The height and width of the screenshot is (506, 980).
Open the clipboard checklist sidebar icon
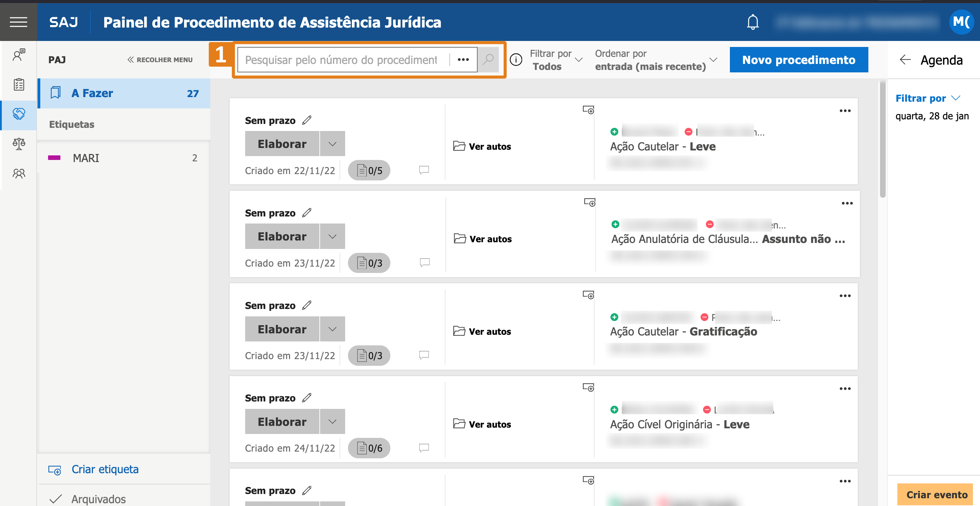tap(19, 84)
